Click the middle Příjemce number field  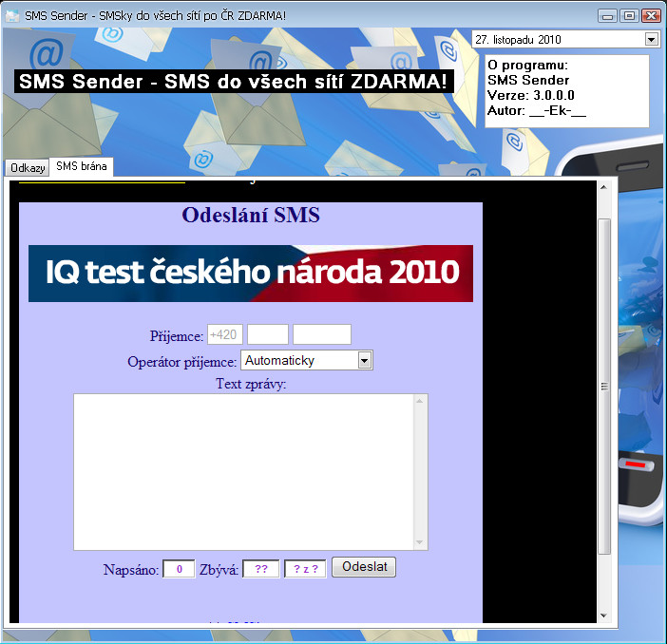point(268,334)
